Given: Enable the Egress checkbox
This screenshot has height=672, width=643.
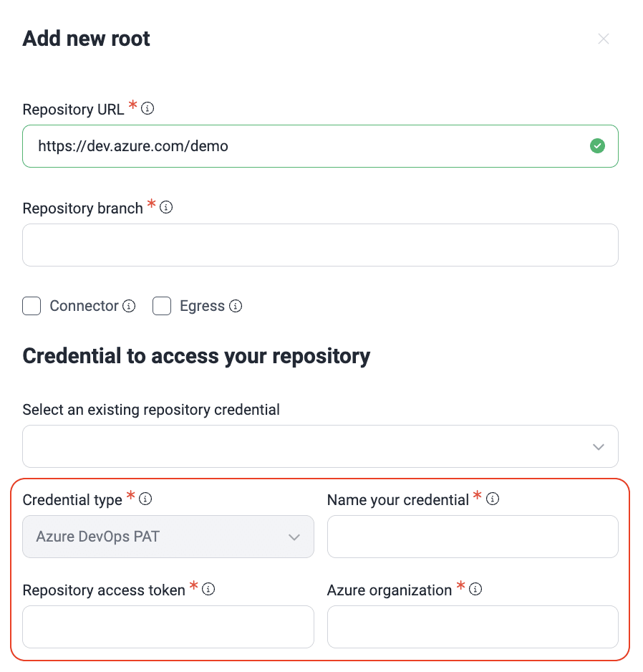Looking at the screenshot, I should [162, 306].
